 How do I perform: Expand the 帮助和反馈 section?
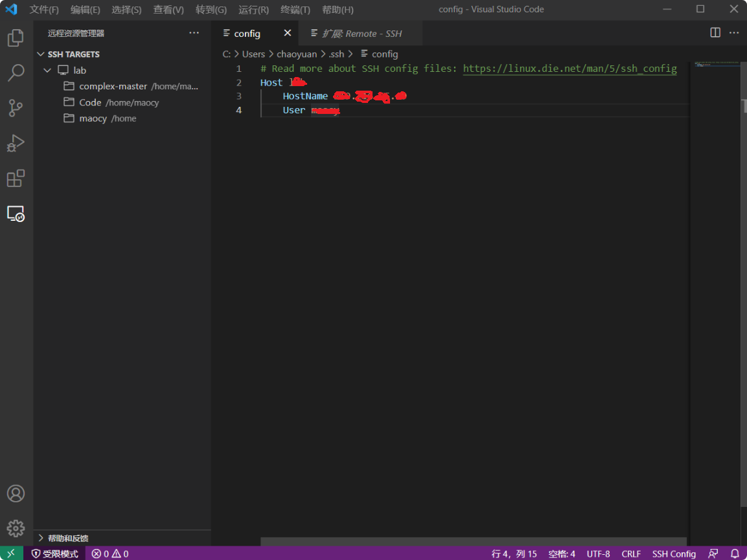(x=41, y=538)
